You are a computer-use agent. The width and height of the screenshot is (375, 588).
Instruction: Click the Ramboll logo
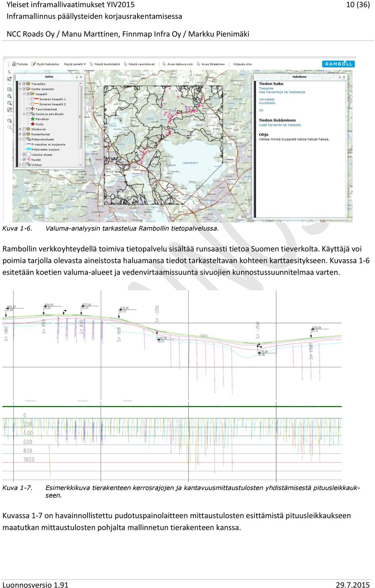(338, 64)
